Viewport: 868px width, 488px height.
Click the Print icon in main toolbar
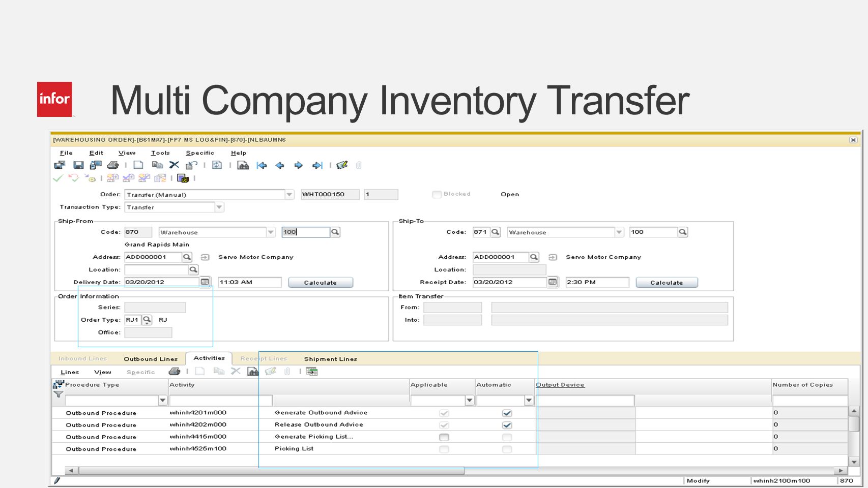pyautogui.click(x=113, y=165)
